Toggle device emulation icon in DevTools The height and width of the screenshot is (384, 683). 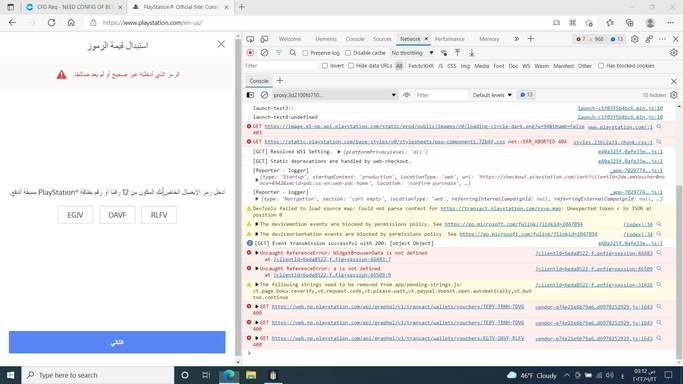pyautogui.click(x=264, y=39)
